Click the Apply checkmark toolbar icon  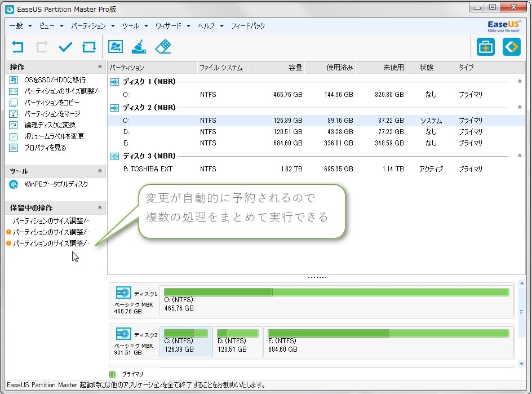[x=65, y=47]
